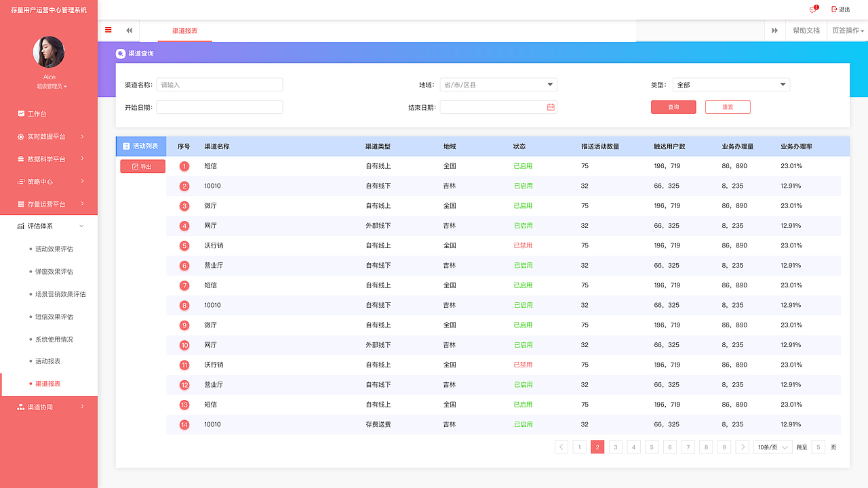Go to the previous page arrow
The image size is (868, 488).
coord(561,447)
